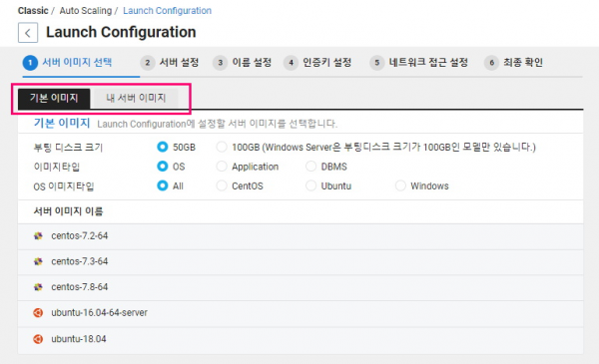
Task: Go to step 4 인증키 설정
Action: (317, 63)
